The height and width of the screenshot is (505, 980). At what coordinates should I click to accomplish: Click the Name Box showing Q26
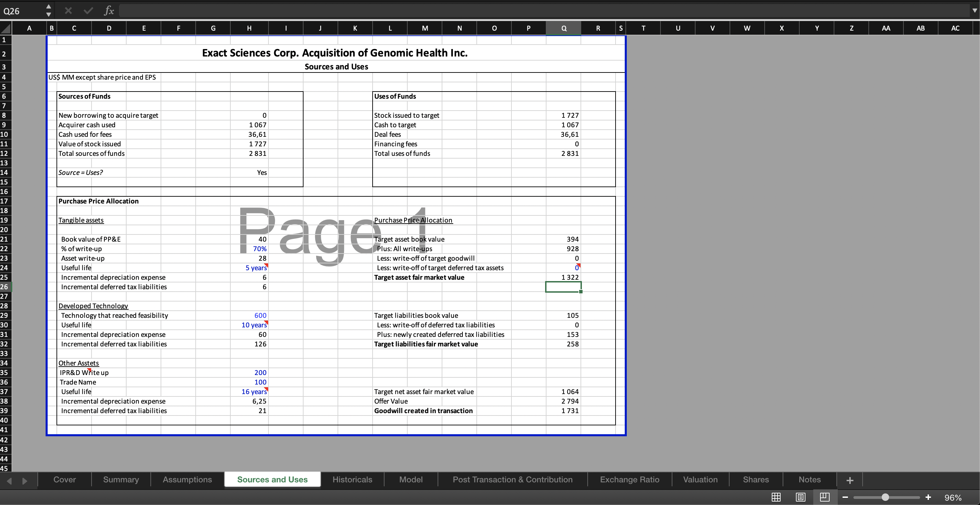[x=22, y=11]
